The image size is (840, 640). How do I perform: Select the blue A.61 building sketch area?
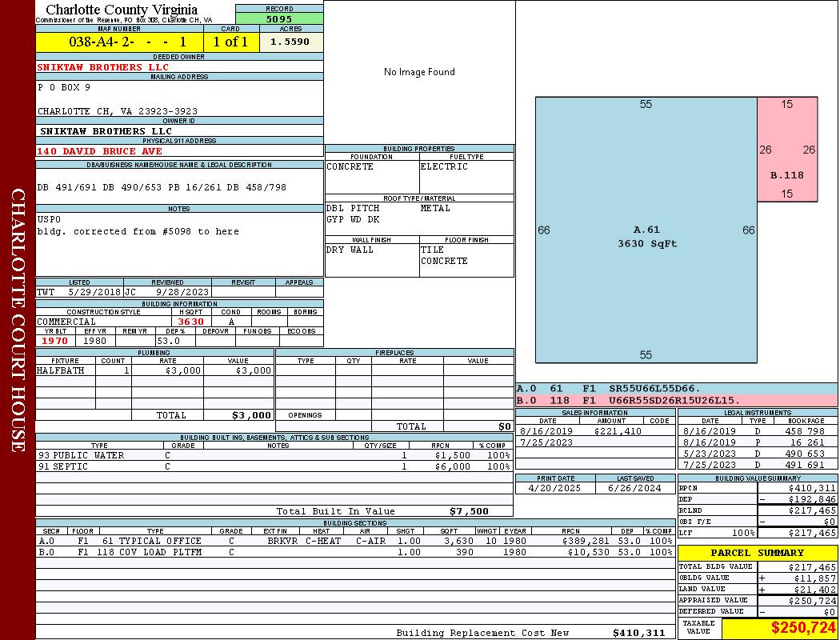pos(646,236)
